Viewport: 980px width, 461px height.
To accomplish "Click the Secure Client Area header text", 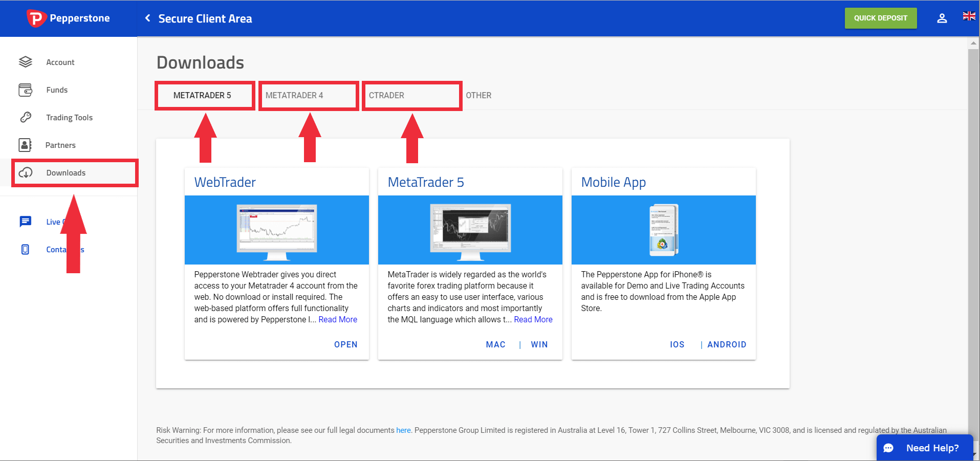I will (x=205, y=18).
